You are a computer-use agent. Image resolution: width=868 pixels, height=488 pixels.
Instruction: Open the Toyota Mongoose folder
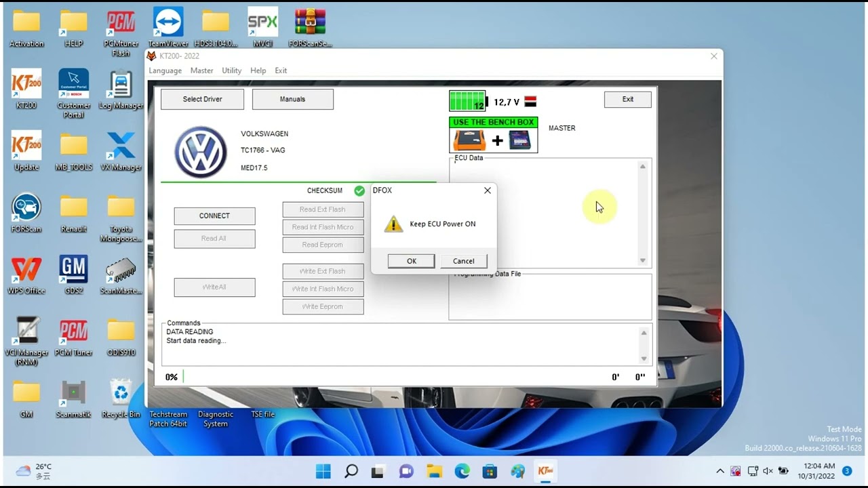(x=121, y=218)
